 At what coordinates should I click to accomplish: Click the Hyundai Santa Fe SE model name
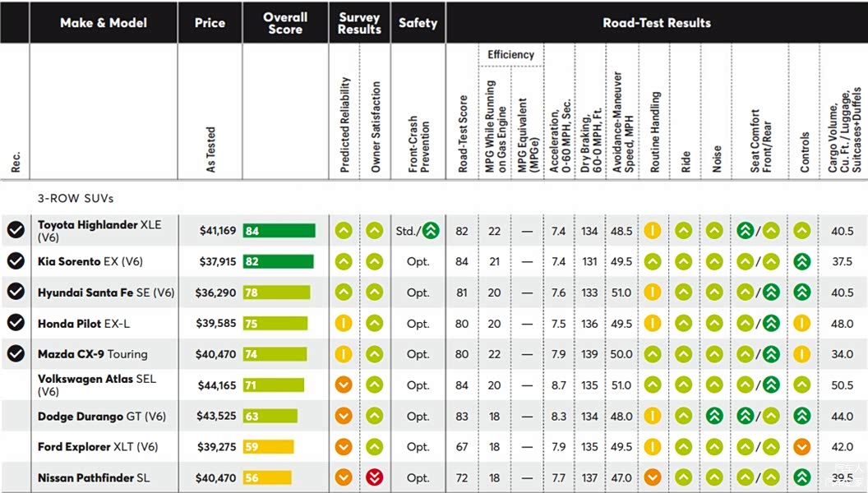106,293
